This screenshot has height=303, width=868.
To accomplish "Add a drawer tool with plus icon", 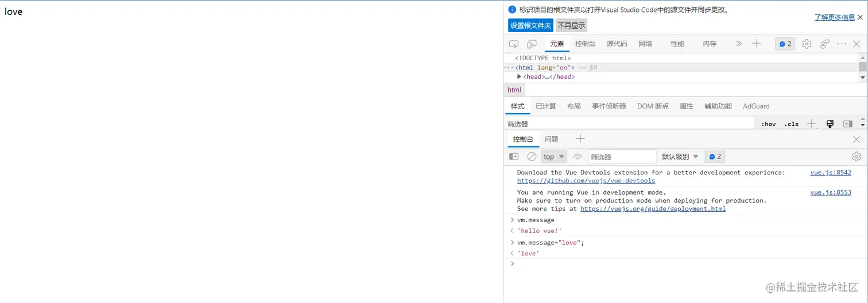I will [x=580, y=139].
